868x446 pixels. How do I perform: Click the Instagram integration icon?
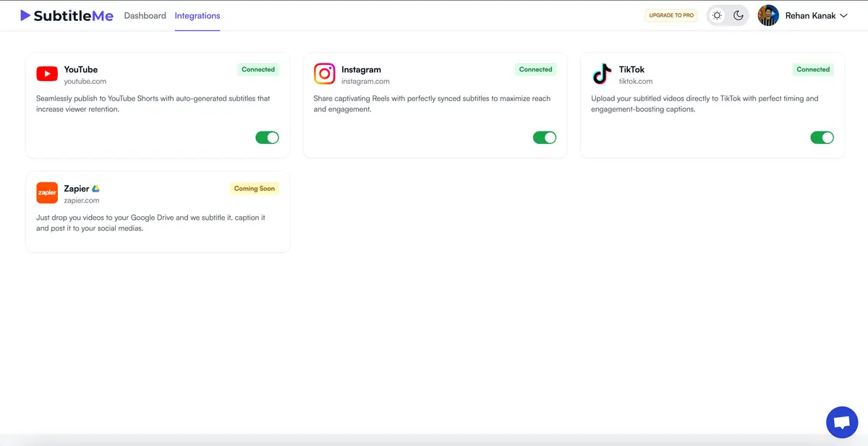click(x=324, y=73)
